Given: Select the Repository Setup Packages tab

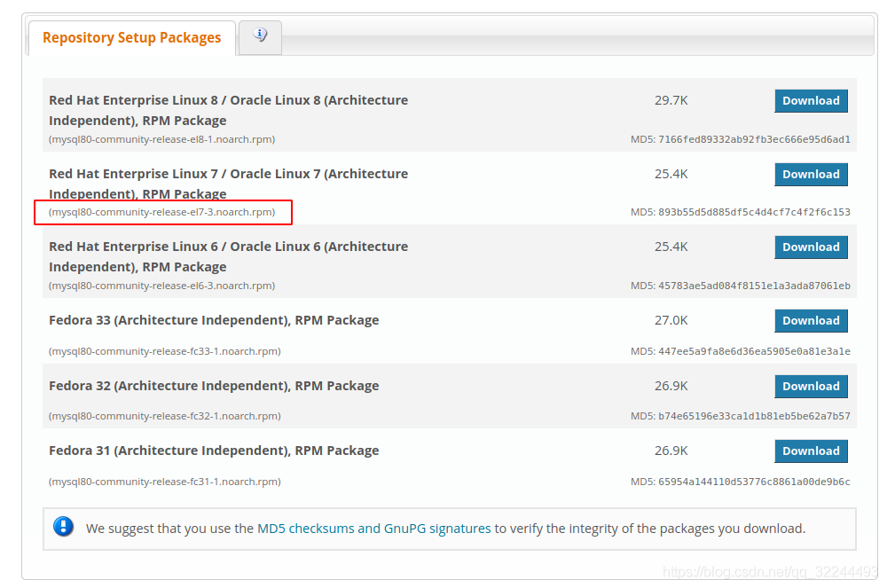Looking at the screenshot, I should click(132, 38).
